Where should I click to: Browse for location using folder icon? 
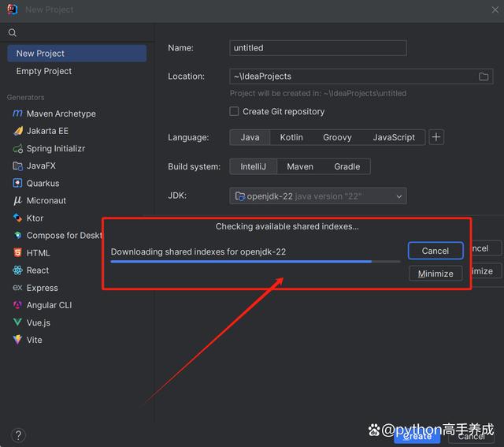(484, 76)
